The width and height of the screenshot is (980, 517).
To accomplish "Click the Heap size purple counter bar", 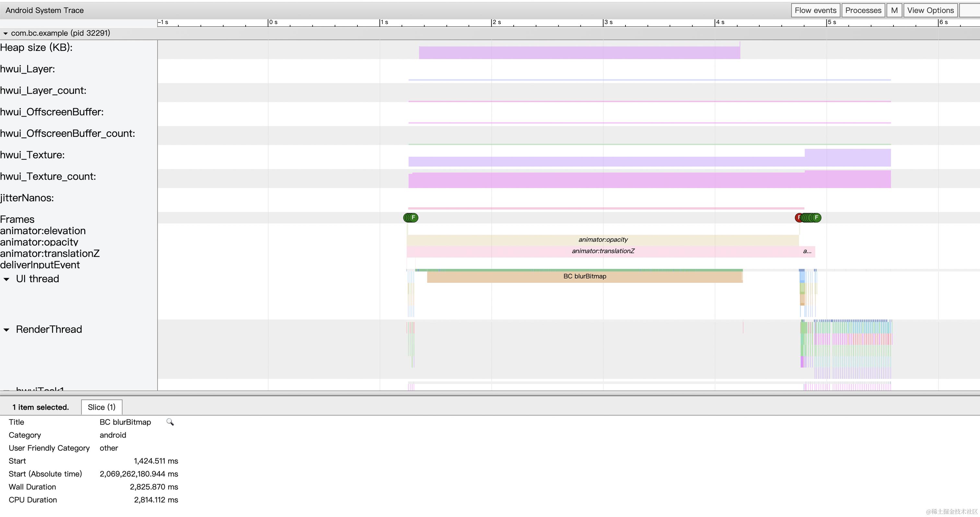I will coord(579,53).
